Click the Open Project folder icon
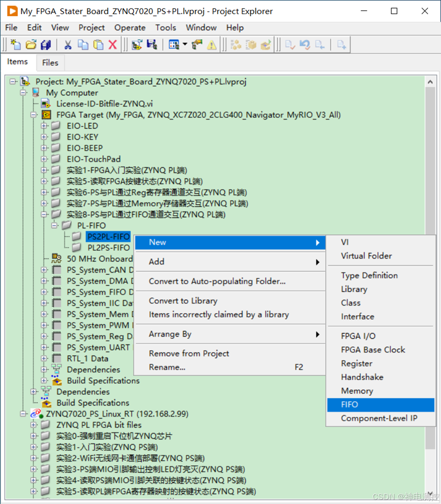441x504 pixels. point(31,45)
